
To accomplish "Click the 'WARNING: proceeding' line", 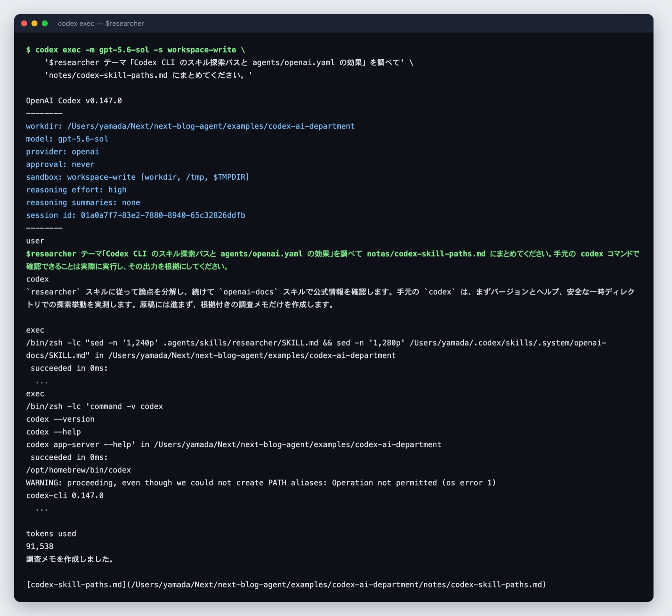I will 261,483.
